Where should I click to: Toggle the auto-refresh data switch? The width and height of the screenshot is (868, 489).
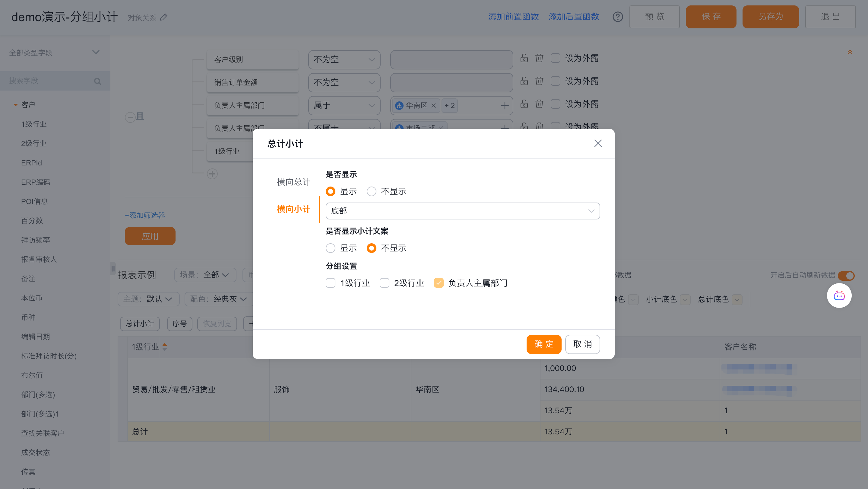click(x=846, y=276)
